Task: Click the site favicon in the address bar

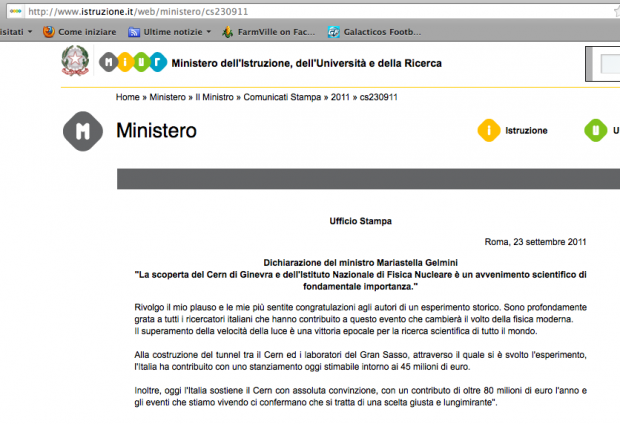Action: (x=16, y=11)
